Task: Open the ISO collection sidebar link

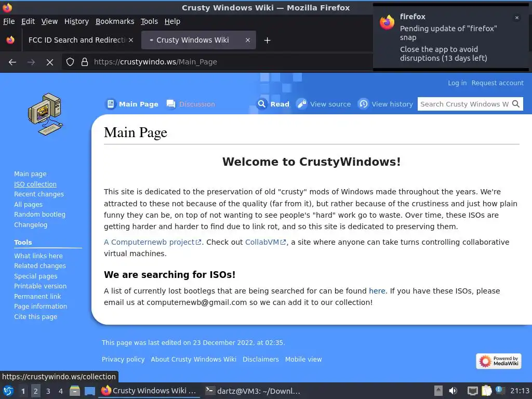Action: [x=35, y=184]
